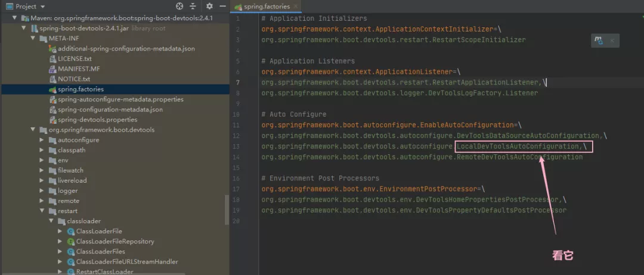Image resolution: width=644 pixels, height=275 pixels.
Task: Click the ClassLoaderFileRepository interface icon
Action: pyautogui.click(x=70, y=242)
